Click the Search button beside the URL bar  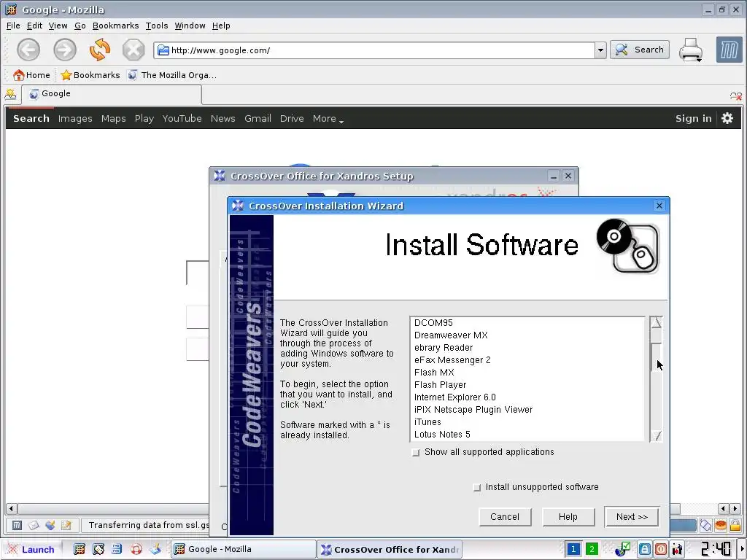point(640,50)
